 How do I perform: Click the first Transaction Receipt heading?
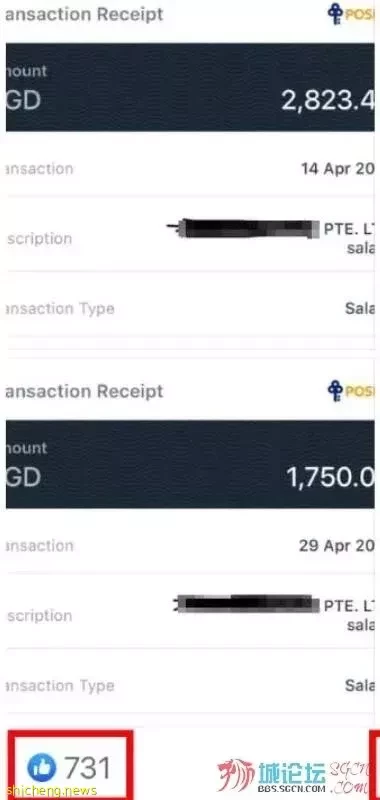(x=84, y=14)
